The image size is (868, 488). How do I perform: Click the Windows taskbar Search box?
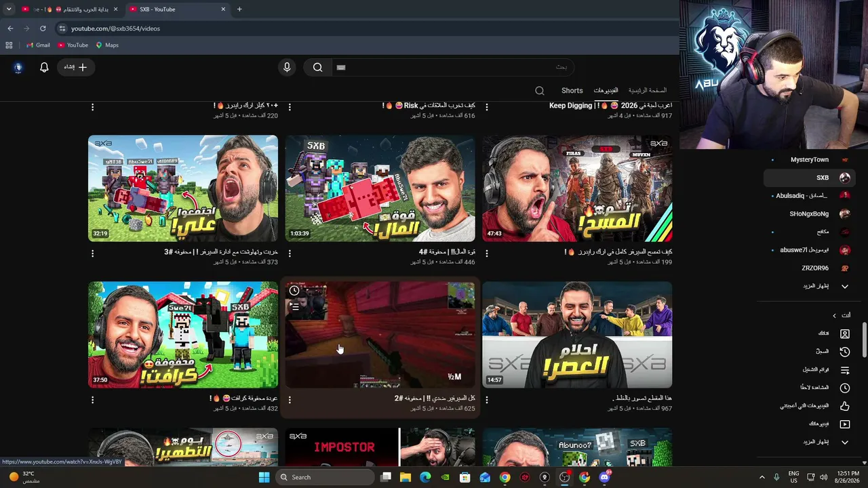coord(325,477)
